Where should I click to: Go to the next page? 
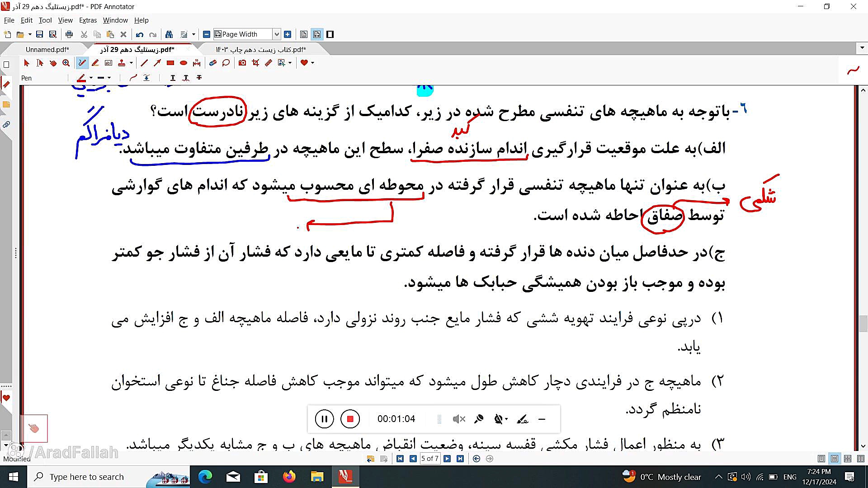447,459
